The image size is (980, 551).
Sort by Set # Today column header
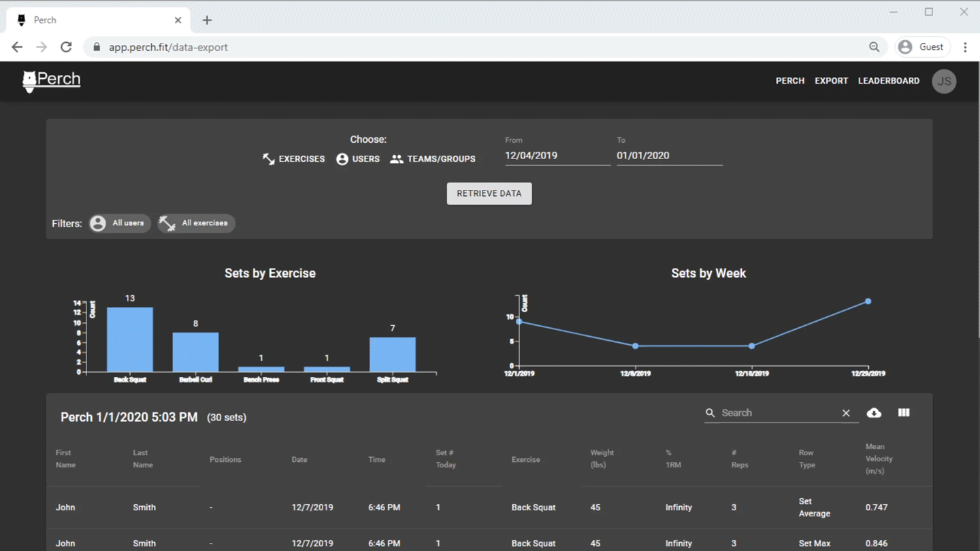tap(446, 459)
